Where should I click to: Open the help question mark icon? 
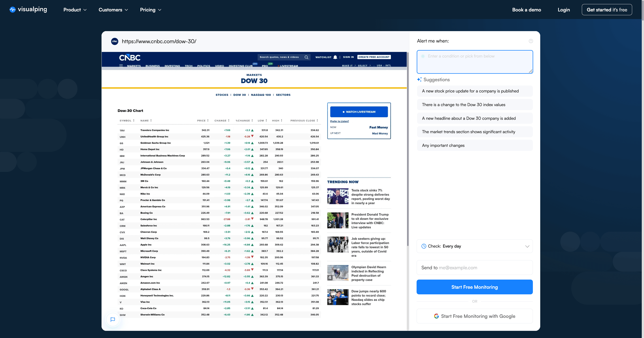point(531,41)
